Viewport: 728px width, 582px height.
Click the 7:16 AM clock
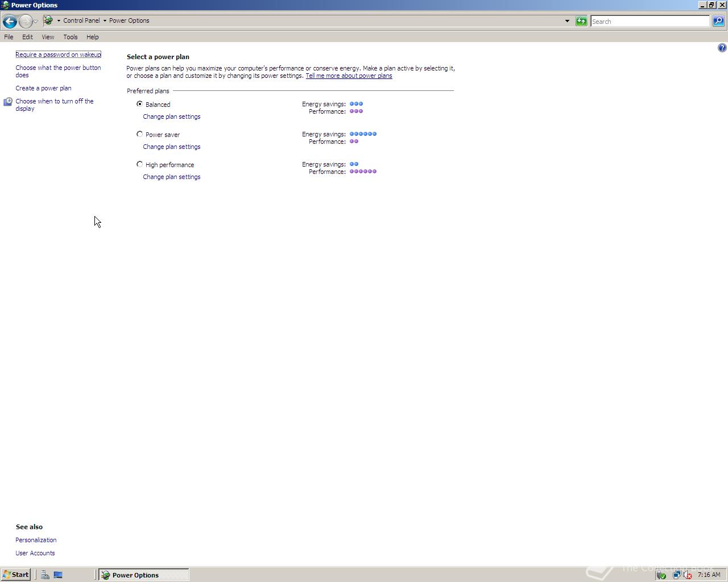click(x=709, y=575)
